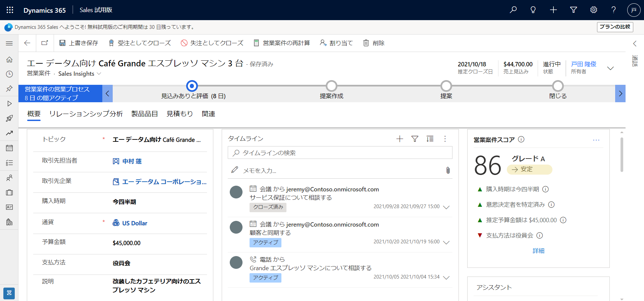Open the 関連 tab
644x301 pixels.
click(208, 114)
